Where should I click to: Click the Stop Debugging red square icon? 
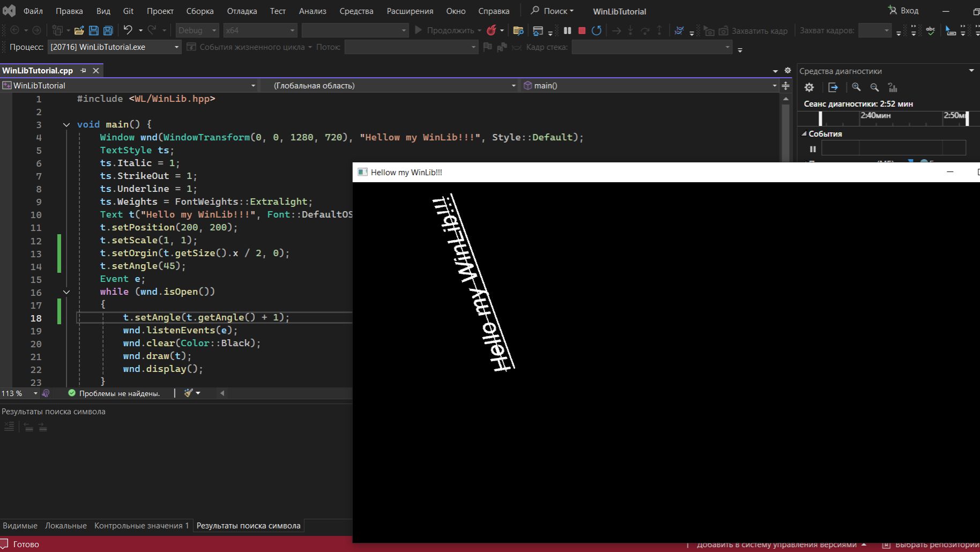(x=582, y=31)
